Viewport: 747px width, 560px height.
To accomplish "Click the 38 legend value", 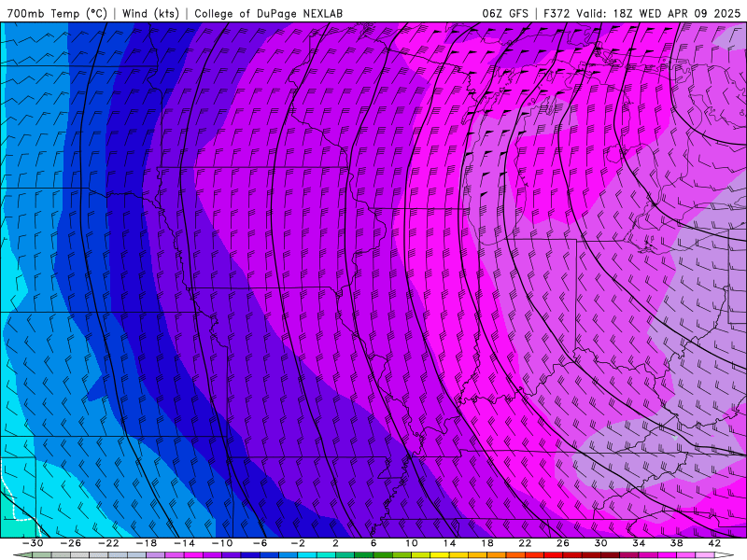I will (676, 543).
